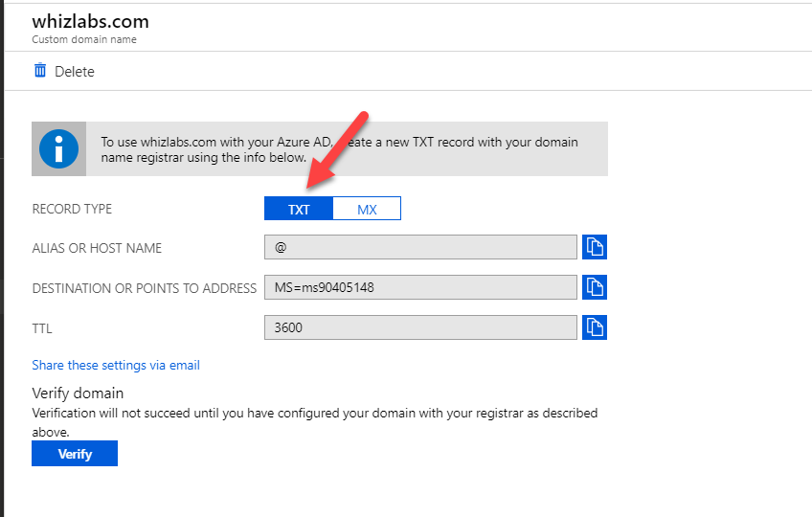812x517 pixels.
Task: Click the verification will not succeed notice
Action: [x=315, y=422]
